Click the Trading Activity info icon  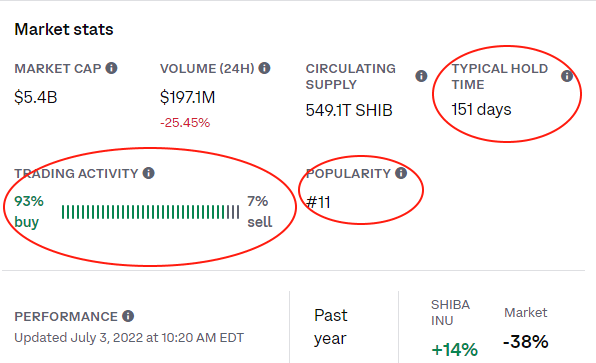tap(149, 173)
